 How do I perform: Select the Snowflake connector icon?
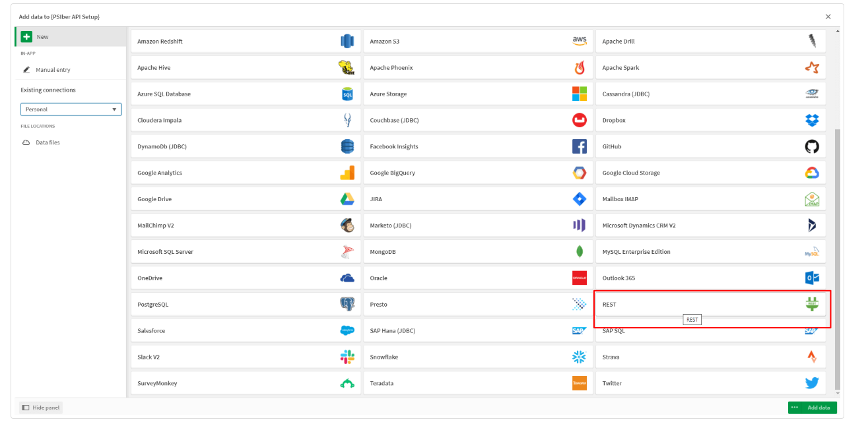(x=579, y=357)
